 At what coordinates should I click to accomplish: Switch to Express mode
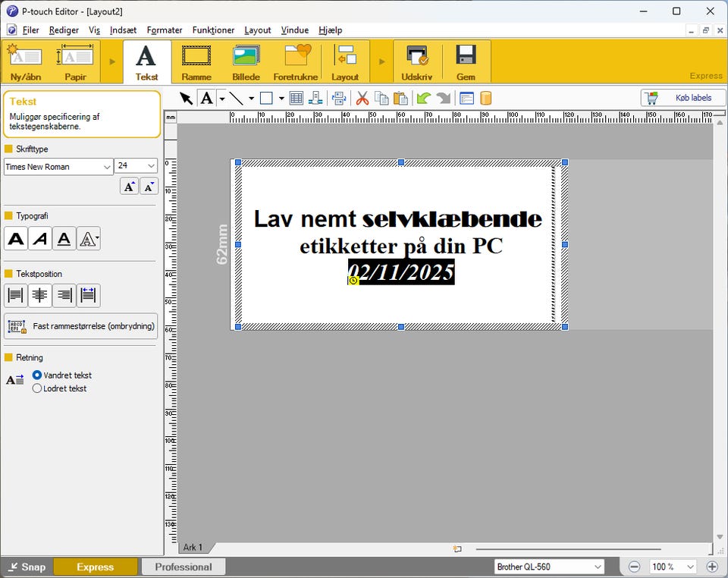pyautogui.click(x=96, y=567)
